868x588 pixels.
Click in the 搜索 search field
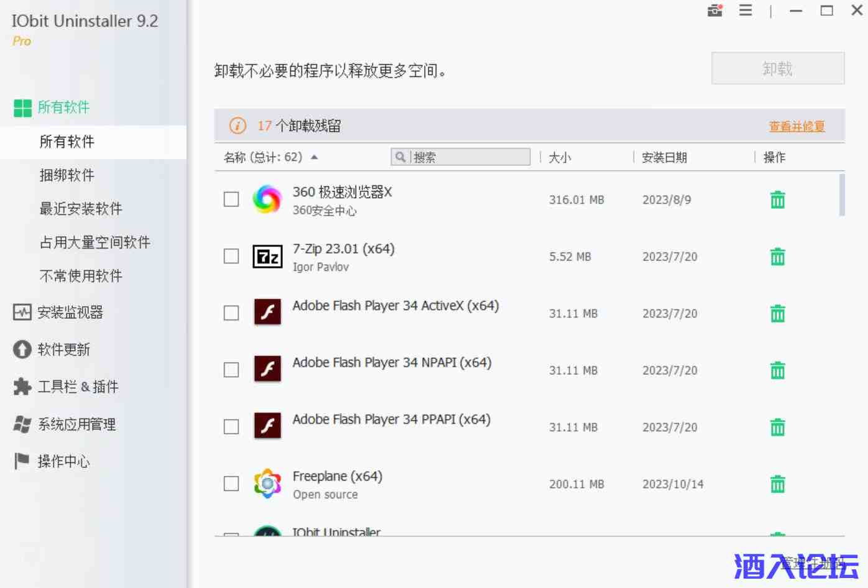tap(469, 157)
